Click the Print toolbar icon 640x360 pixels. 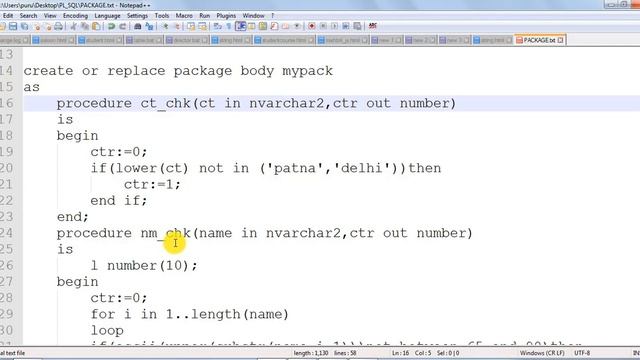click(58, 26)
